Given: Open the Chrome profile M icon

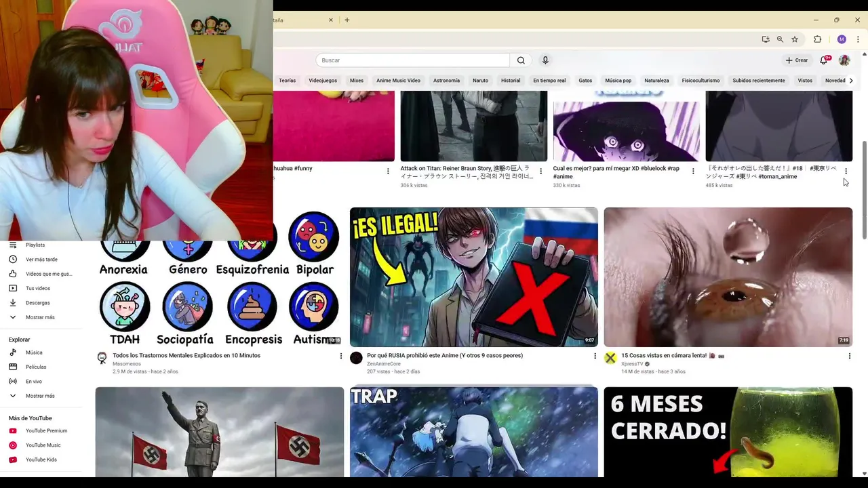Looking at the screenshot, I should coord(842,39).
